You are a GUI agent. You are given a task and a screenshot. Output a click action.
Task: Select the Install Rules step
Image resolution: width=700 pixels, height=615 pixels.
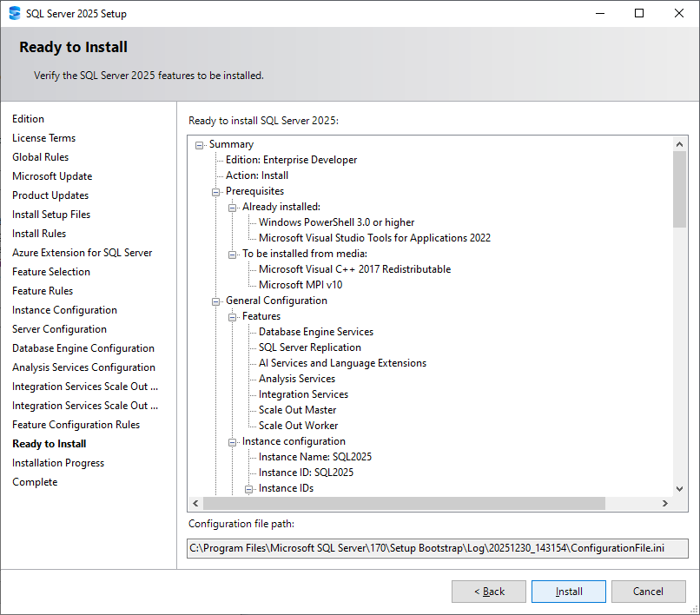click(39, 234)
